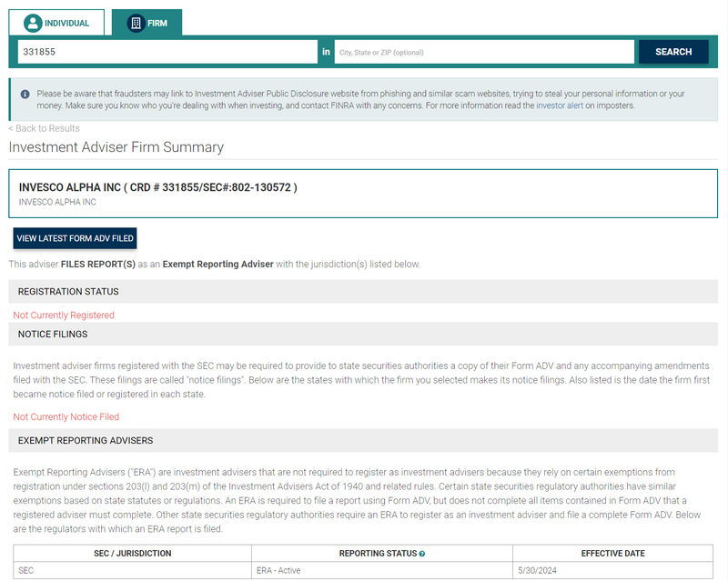Click the Reporting Status help icon
The width and height of the screenshot is (728, 581).
coord(422,554)
